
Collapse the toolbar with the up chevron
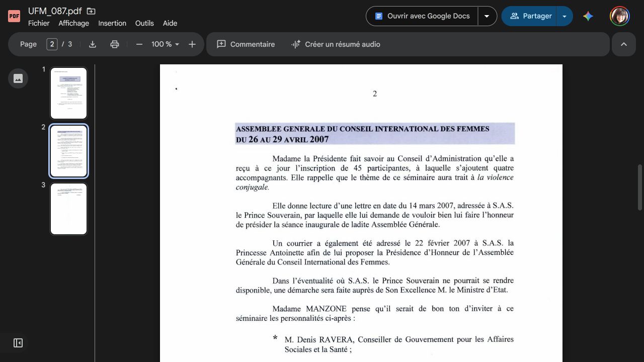tap(624, 44)
